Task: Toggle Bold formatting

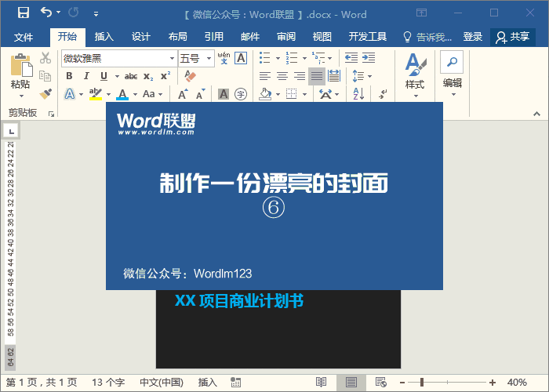Action: [x=69, y=76]
